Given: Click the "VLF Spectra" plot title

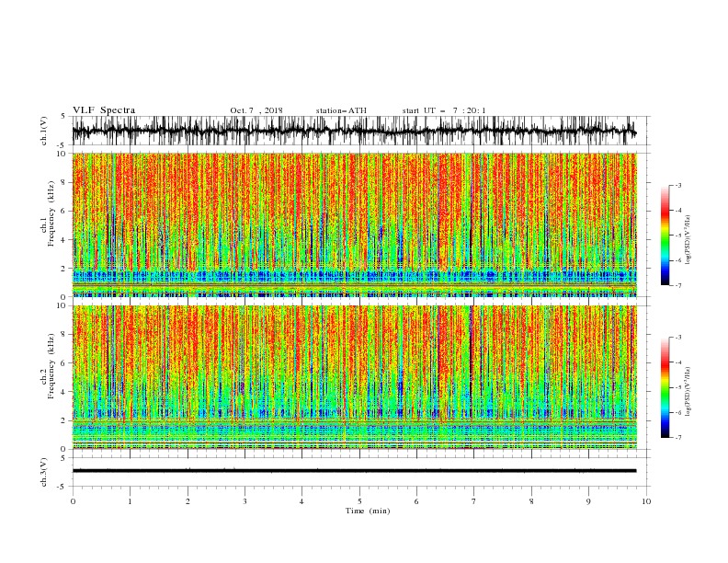Looking at the screenshot, I should pos(104,110).
